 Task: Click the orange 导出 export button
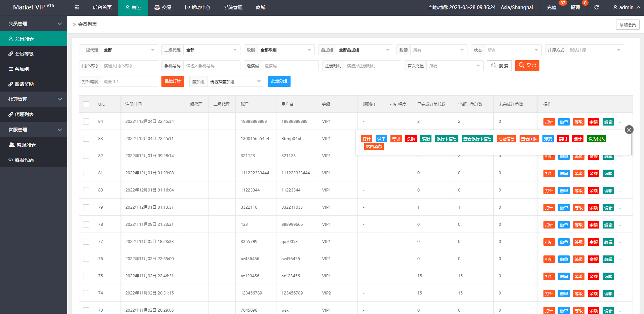click(527, 66)
